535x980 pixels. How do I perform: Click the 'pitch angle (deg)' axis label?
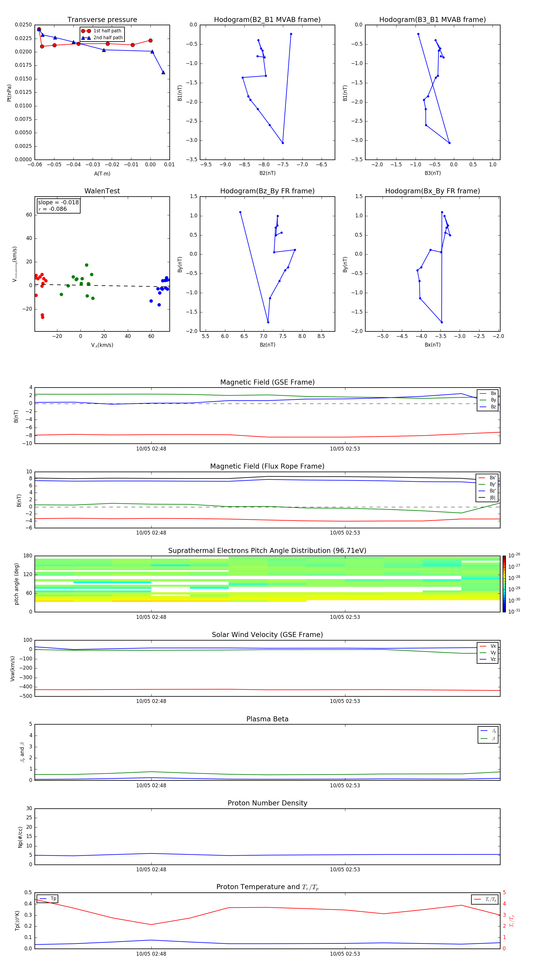16,584
